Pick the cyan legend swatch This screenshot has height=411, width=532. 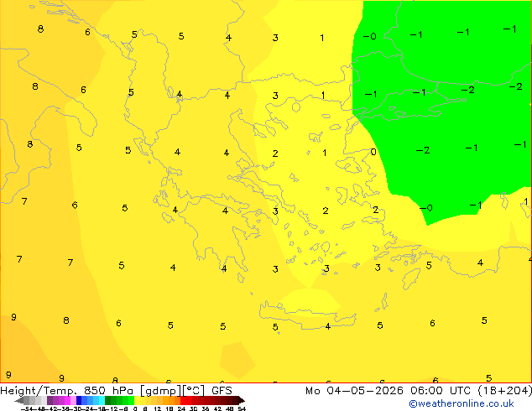102,400
